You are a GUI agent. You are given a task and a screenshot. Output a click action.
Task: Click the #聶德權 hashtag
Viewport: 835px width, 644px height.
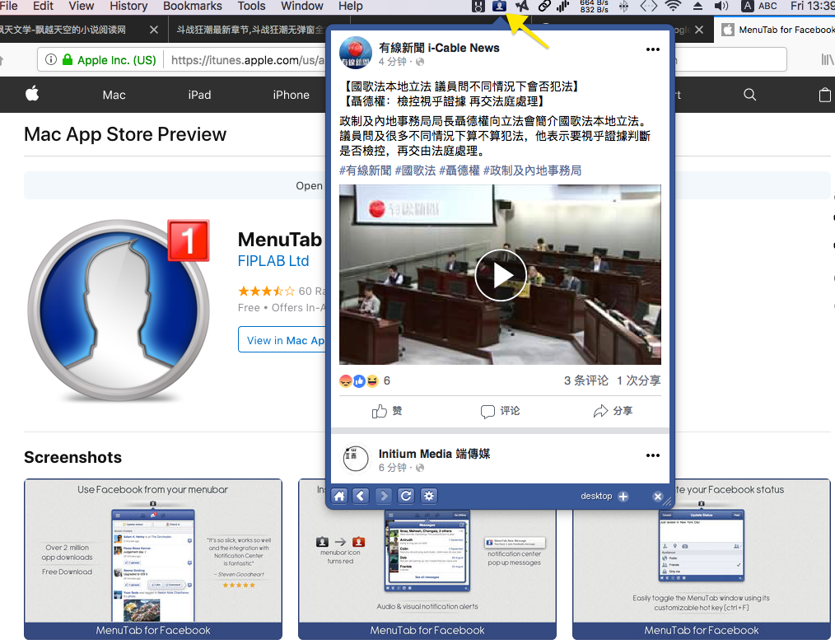point(459,170)
